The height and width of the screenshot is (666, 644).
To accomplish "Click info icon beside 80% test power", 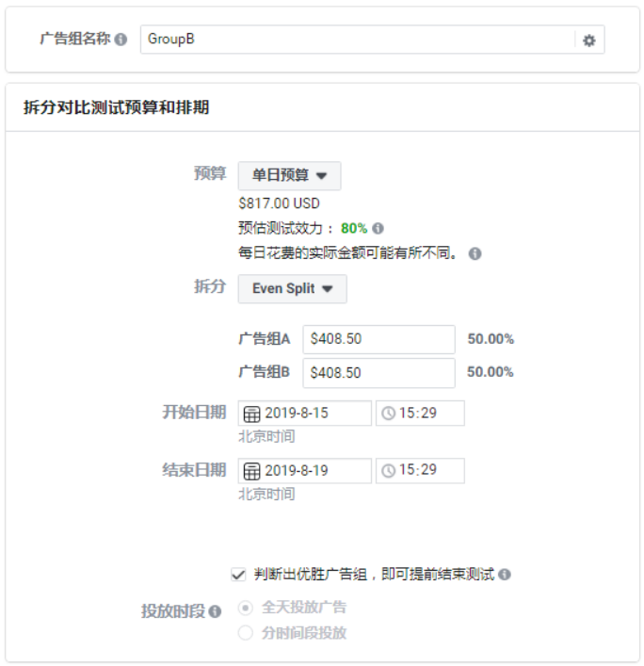I will tap(378, 229).
